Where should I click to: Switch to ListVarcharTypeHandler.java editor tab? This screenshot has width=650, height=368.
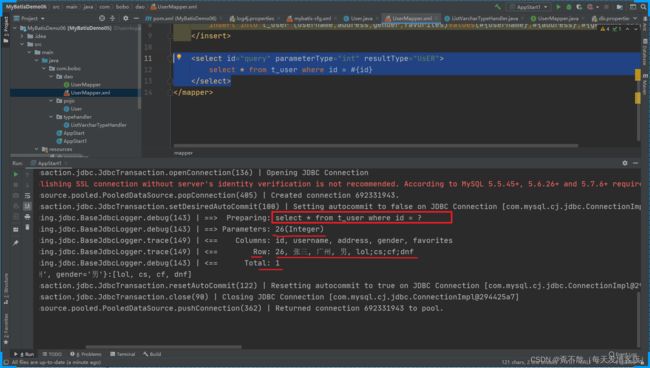point(482,18)
